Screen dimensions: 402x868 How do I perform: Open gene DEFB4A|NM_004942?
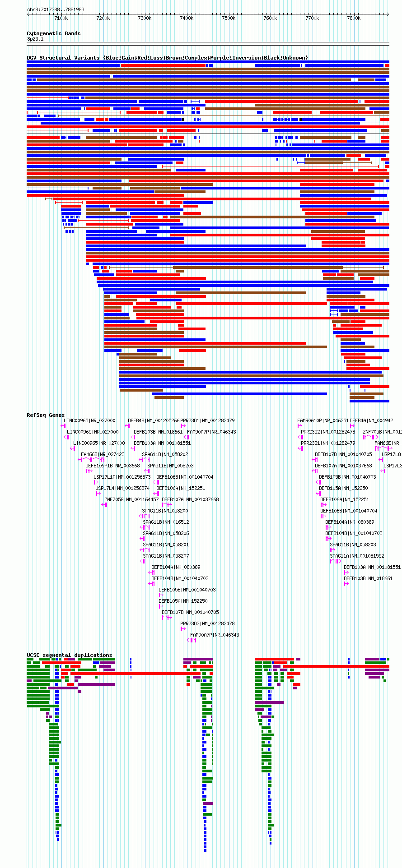click(x=371, y=420)
